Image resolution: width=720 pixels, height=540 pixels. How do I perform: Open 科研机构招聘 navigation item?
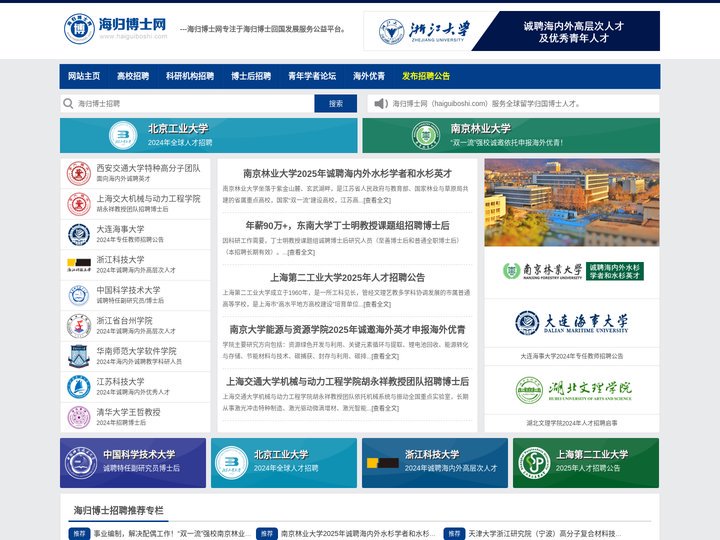190,76
